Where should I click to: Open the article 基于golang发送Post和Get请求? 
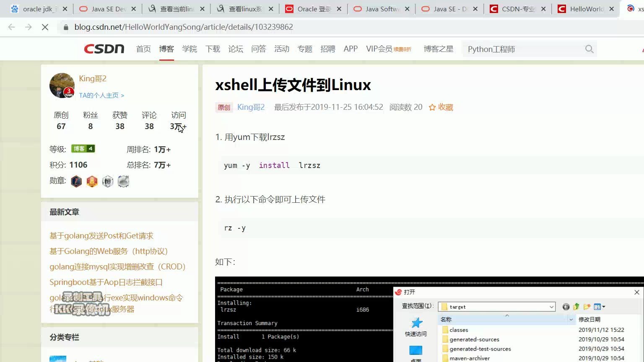[102, 235]
